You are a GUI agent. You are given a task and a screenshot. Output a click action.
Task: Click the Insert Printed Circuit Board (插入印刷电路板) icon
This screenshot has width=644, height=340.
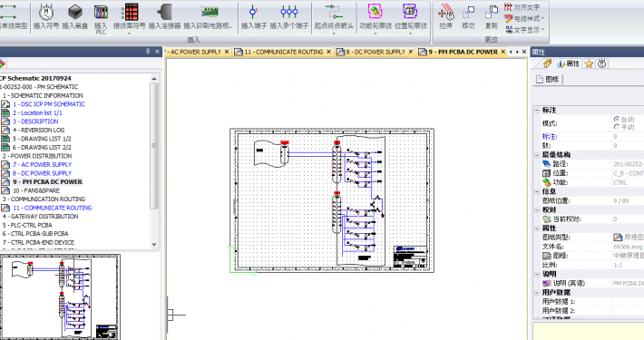click(210, 12)
